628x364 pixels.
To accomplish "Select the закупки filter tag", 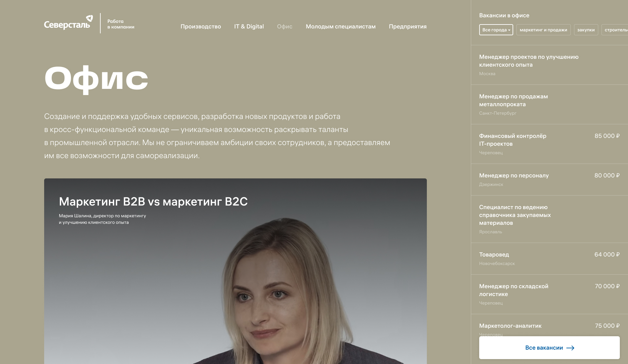I will pyautogui.click(x=586, y=30).
